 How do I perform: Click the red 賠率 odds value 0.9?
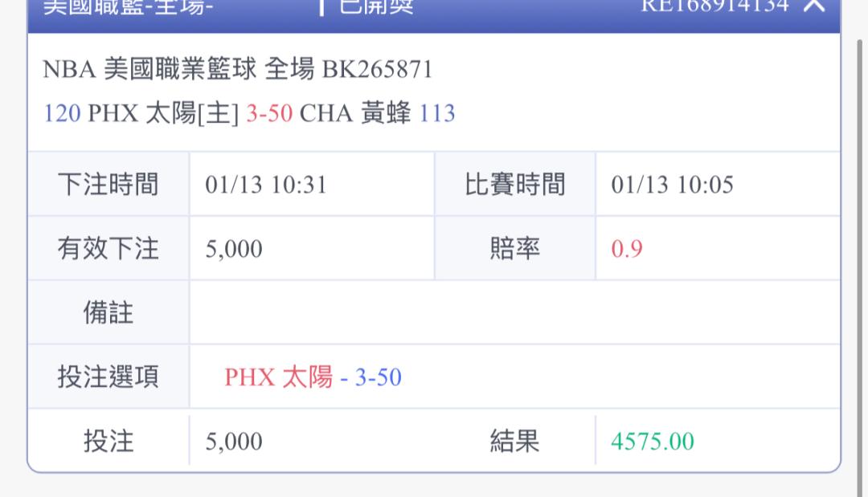click(x=627, y=249)
